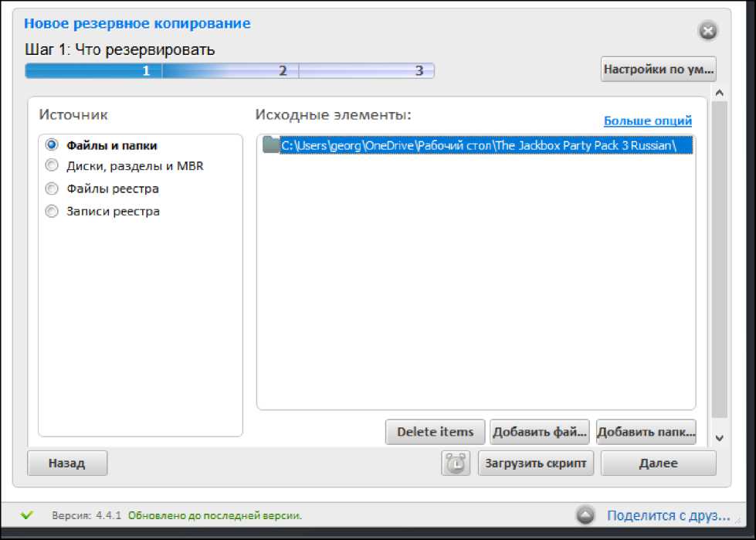The width and height of the screenshot is (756, 540).
Task: Proceed with Далее button
Action: [x=658, y=464]
